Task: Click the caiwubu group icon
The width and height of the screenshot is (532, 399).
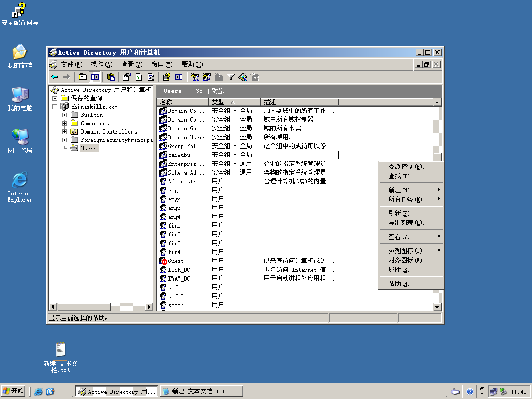Action: 163,155
